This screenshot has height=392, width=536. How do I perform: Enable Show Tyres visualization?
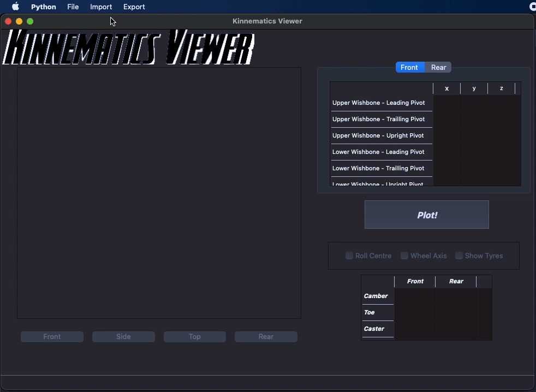point(460,256)
